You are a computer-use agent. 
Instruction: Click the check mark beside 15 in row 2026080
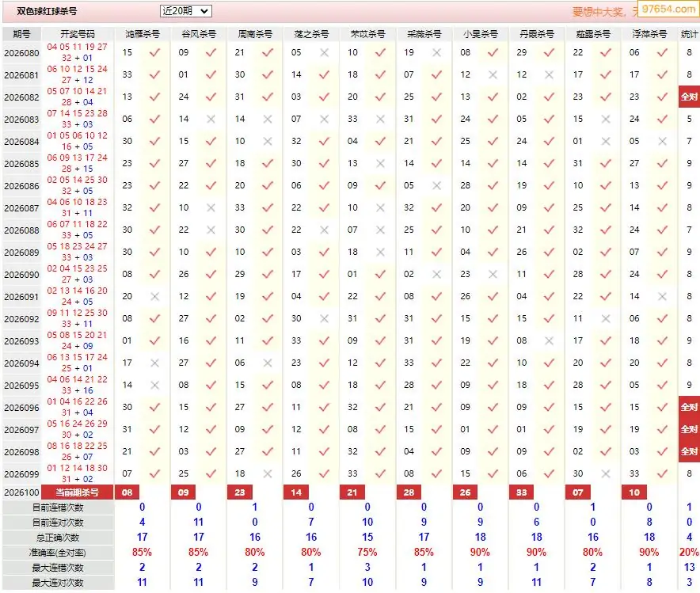coord(155,53)
